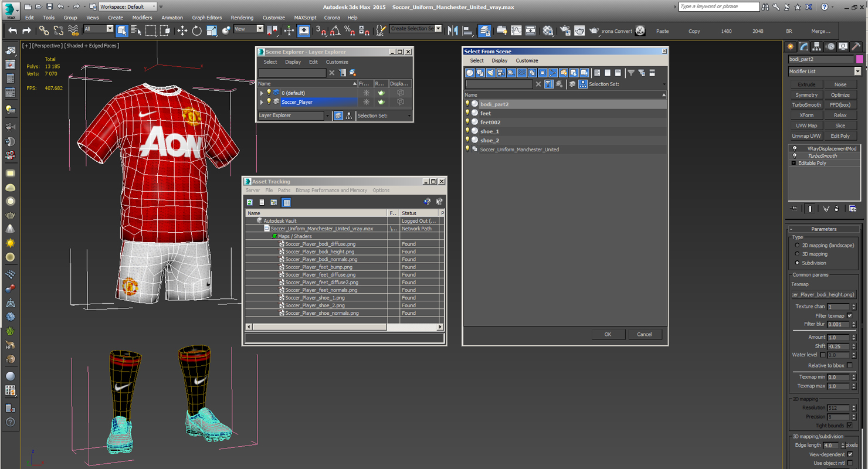Select shoe_1 in Select From Scene list
This screenshot has height=469, width=868.
point(490,131)
